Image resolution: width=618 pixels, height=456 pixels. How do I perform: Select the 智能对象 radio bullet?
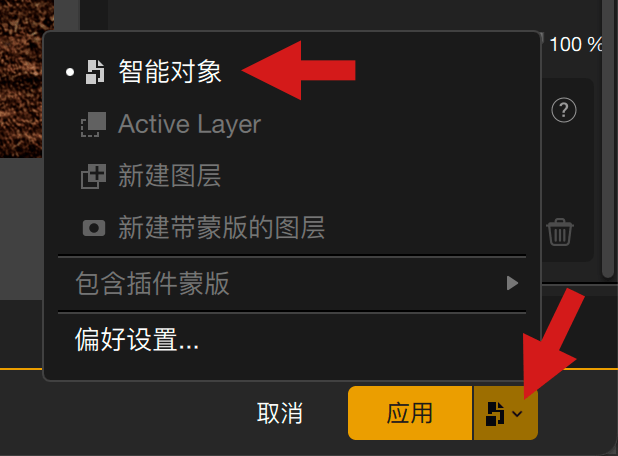coord(70,72)
